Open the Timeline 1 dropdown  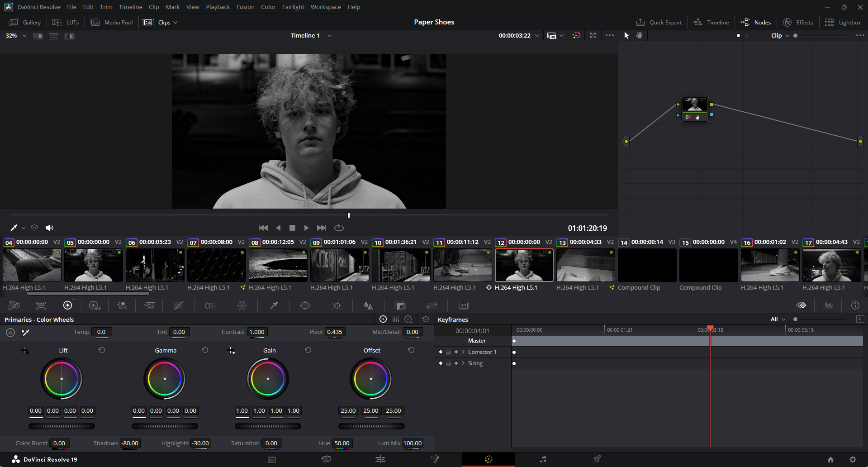coord(329,35)
